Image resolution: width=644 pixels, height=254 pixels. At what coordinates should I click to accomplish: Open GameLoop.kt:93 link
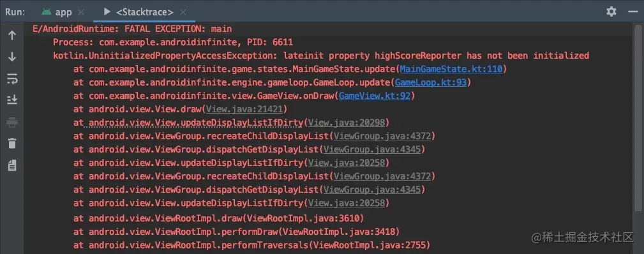click(430, 82)
